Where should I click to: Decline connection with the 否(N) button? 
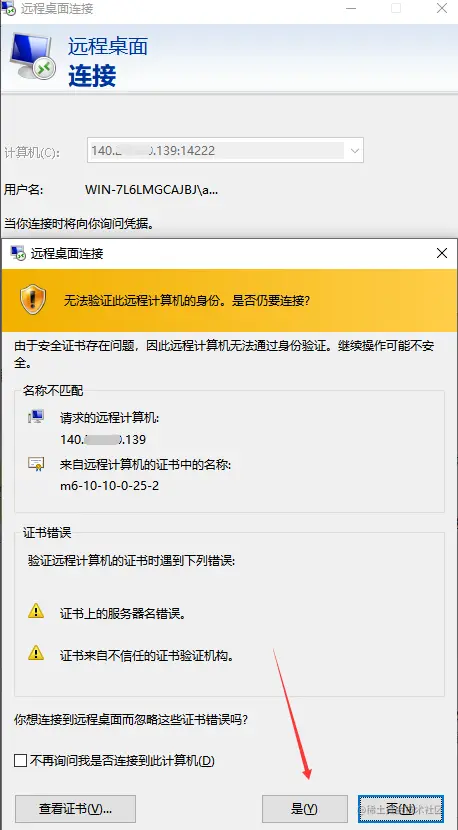click(401, 808)
